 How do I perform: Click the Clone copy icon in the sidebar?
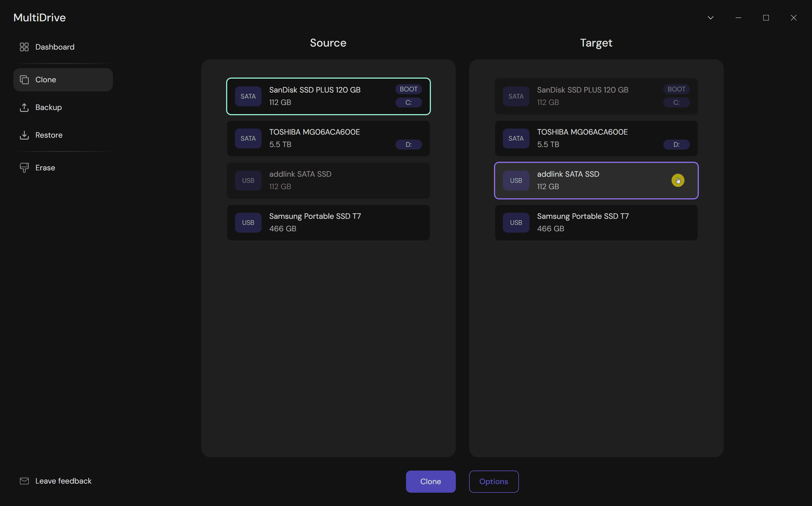pos(24,80)
